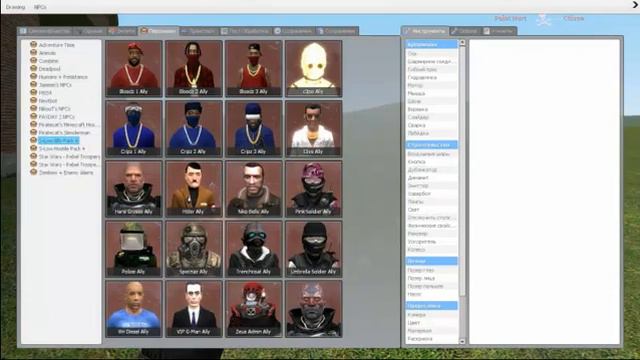The image size is (640, 360).
Task: Open Nikout's NPCs category
Action: (54, 109)
